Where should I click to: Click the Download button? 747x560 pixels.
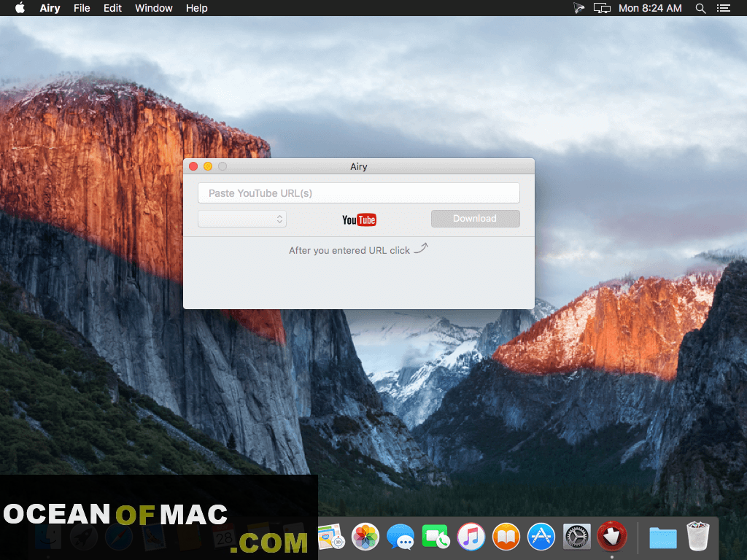point(476,219)
